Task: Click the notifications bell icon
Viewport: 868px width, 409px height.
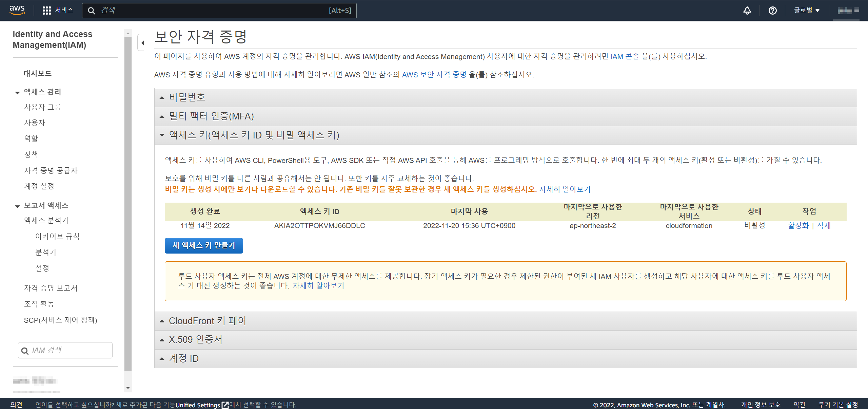Action: coord(747,11)
